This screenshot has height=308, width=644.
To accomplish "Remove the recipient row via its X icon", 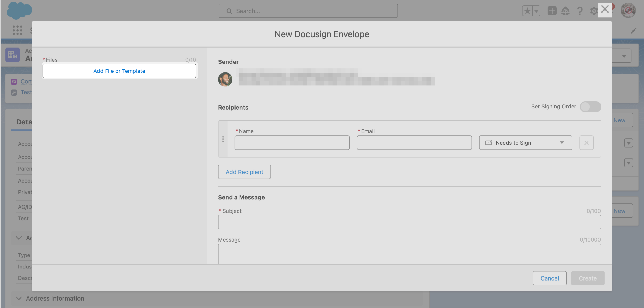I will [x=586, y=142].
